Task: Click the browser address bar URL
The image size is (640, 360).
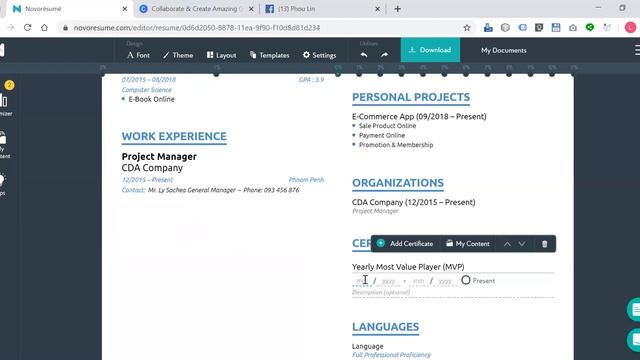Action: tap(197, 28)
